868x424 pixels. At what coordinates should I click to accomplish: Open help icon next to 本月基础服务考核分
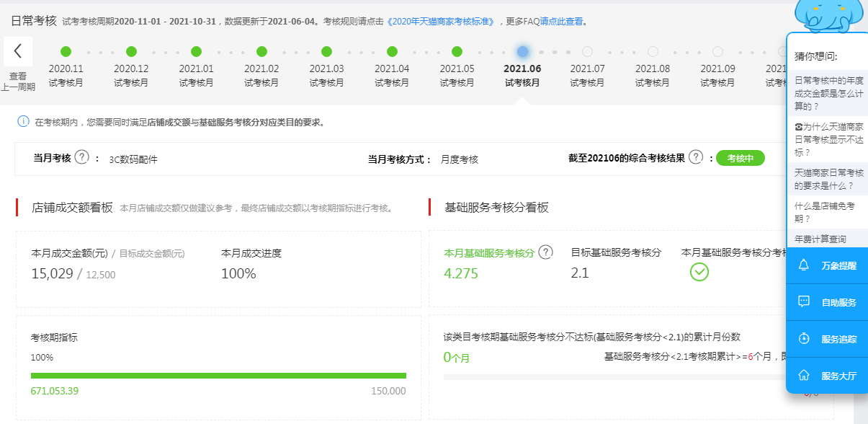click(x=546, y=252)
